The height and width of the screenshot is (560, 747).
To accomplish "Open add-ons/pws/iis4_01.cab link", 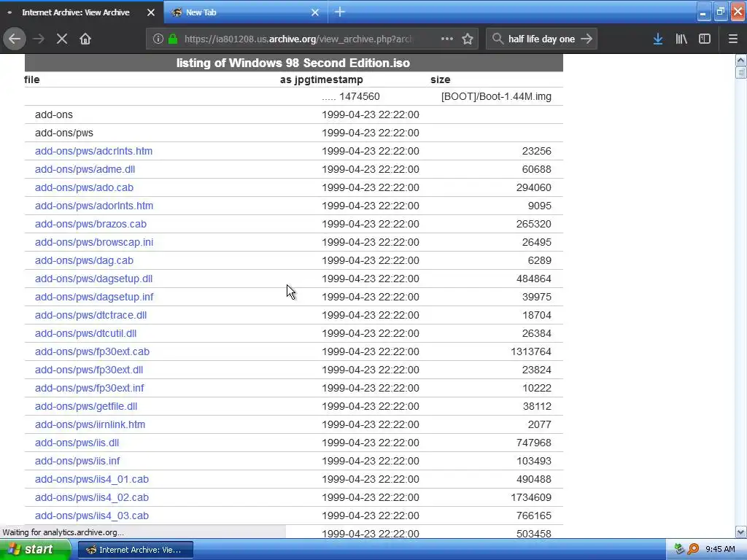I will (x=91, y=479).
